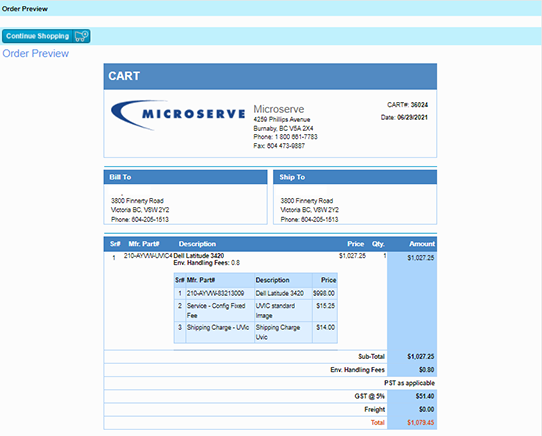
Task: Select the Microserve 1 800 phone number
Action: tap(285, 137)
